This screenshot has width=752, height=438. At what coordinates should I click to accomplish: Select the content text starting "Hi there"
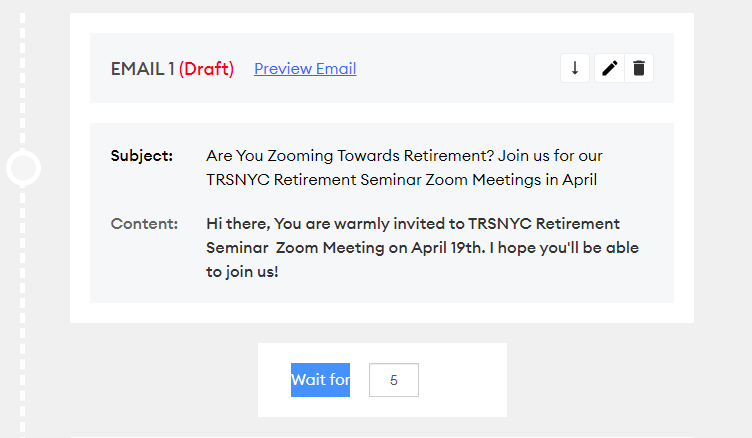click(x=412, y=224)
